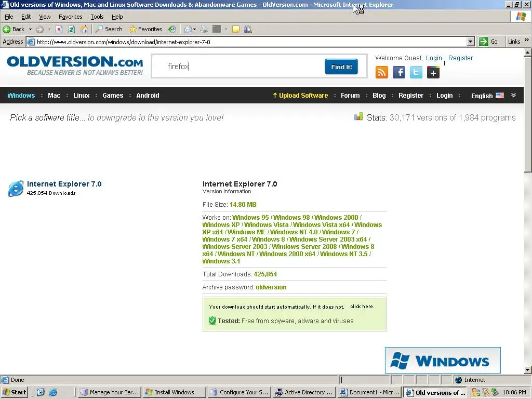Click the 'click here' download link

tap(362, 307)
